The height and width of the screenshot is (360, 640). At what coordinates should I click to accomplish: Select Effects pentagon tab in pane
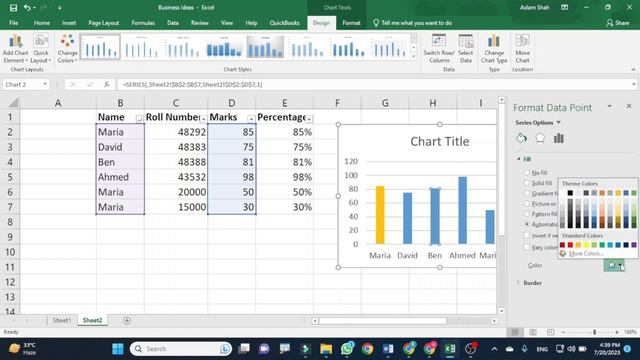point(540,138)
